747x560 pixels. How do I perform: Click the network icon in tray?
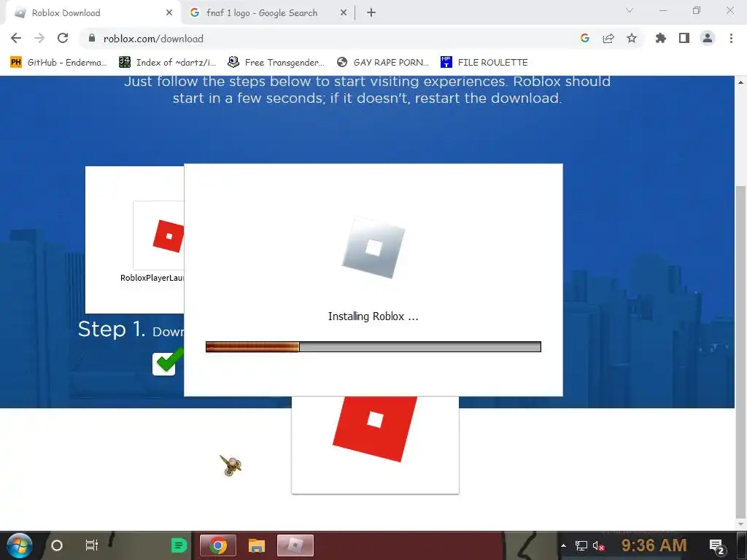coord(581,545)
